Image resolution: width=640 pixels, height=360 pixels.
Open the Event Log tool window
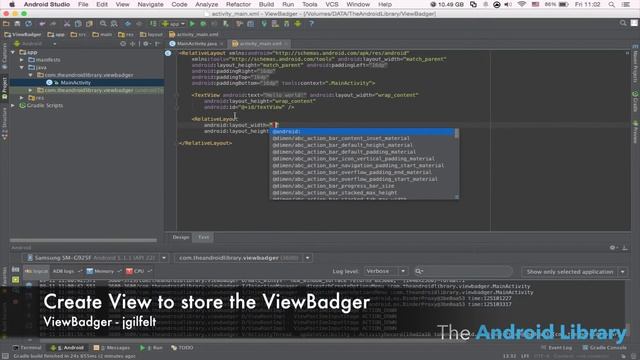[x=557, y=348]
